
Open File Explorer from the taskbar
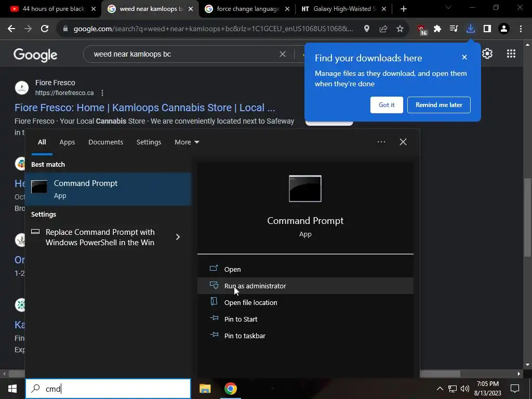(205, 389)
